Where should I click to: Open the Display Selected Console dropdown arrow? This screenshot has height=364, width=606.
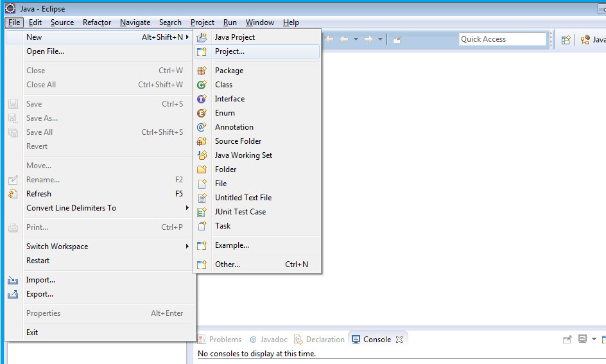point(594,339)
